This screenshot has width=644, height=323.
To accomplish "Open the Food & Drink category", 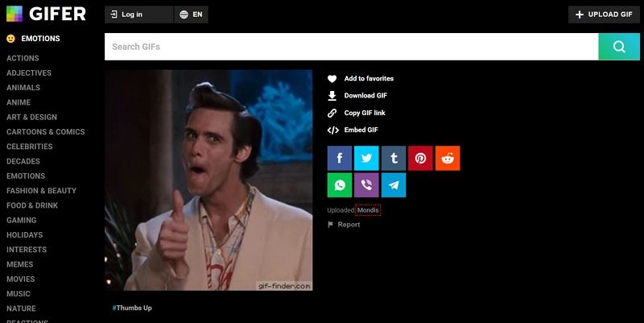I will [32, 205].
